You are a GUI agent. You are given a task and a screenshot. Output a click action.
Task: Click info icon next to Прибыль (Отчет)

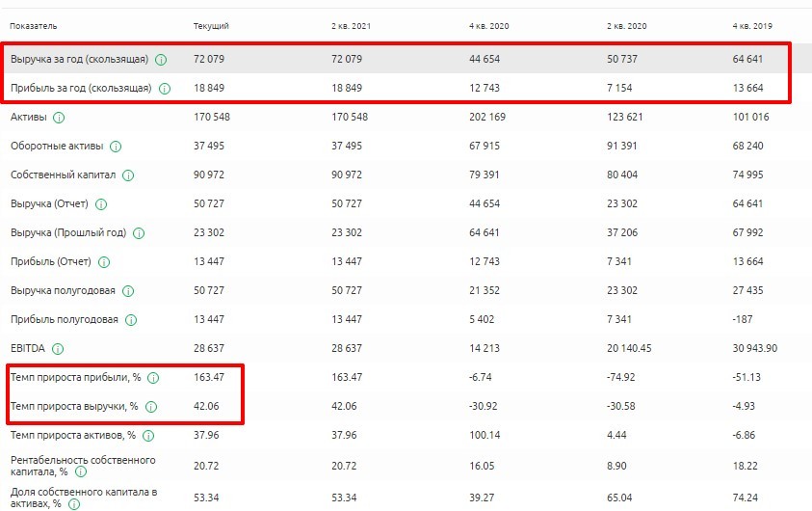103,262
